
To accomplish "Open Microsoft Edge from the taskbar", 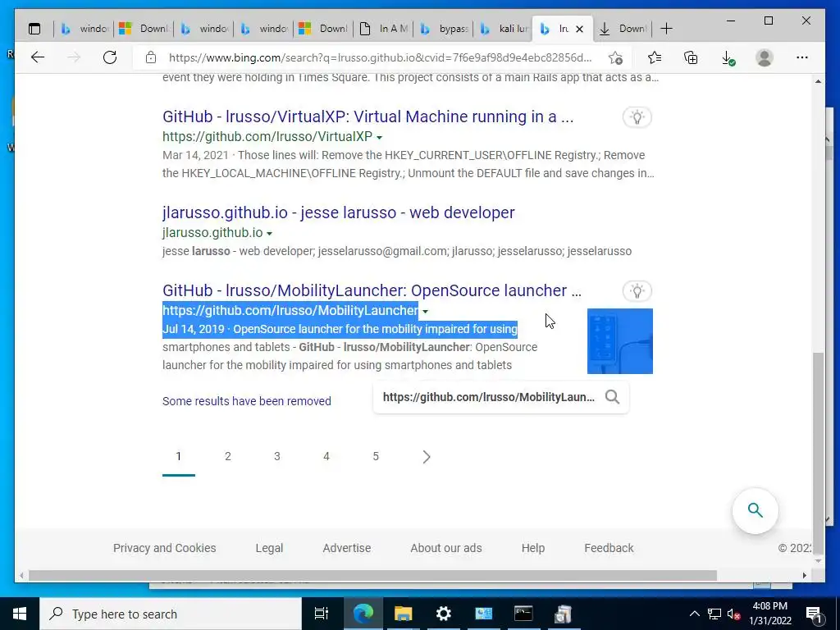I will click(x=363, y=614).
